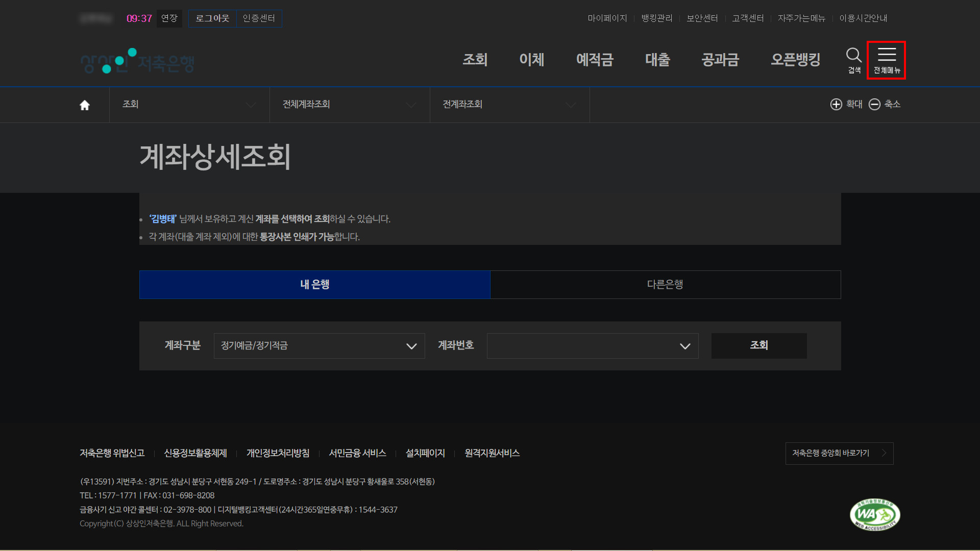Open 개인정보처리방침 footer link
This screenshot has height=551, width=980.
point(278,453)
